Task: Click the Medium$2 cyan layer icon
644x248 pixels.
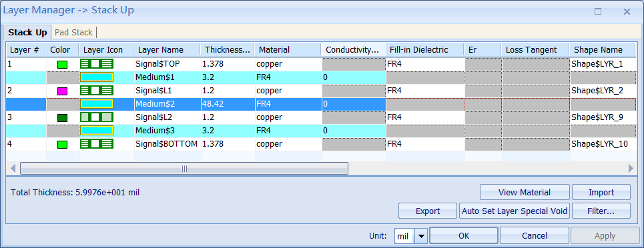Action: [x=97, y=104]
